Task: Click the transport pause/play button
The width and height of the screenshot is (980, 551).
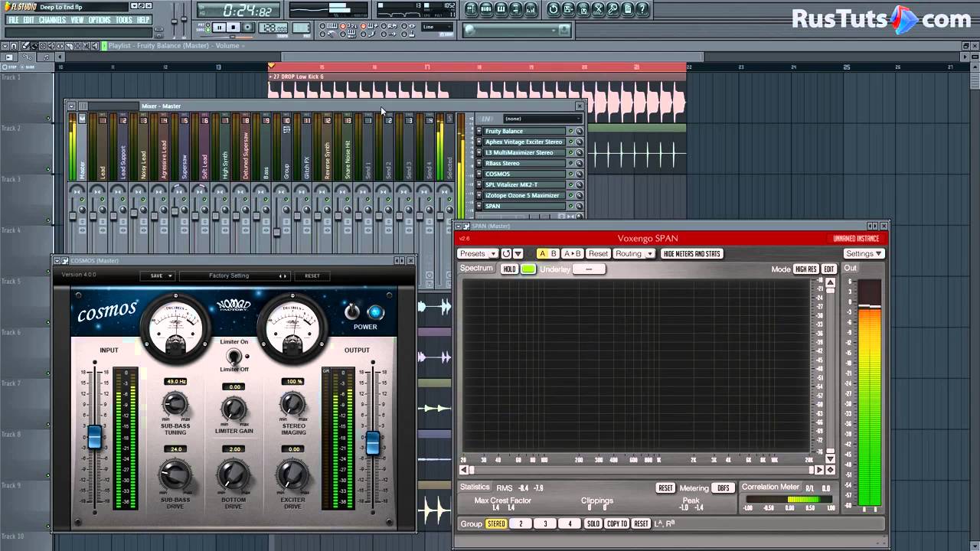Action: [220, 28]
